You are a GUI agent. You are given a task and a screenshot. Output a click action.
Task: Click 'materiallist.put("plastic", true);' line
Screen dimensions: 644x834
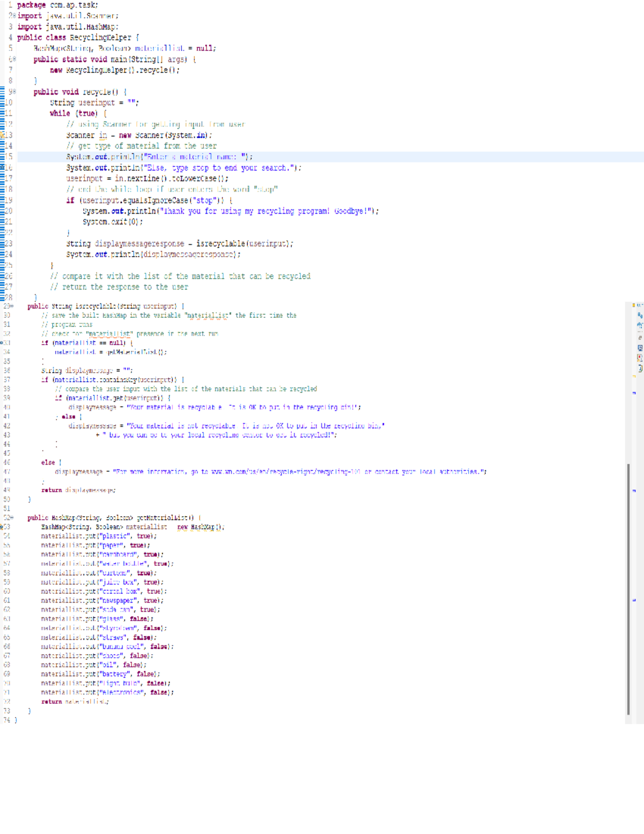point(99,536)
